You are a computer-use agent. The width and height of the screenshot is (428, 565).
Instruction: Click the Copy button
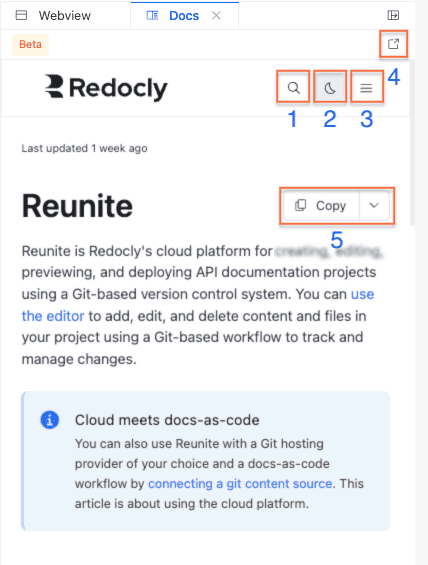pos(321,205)
